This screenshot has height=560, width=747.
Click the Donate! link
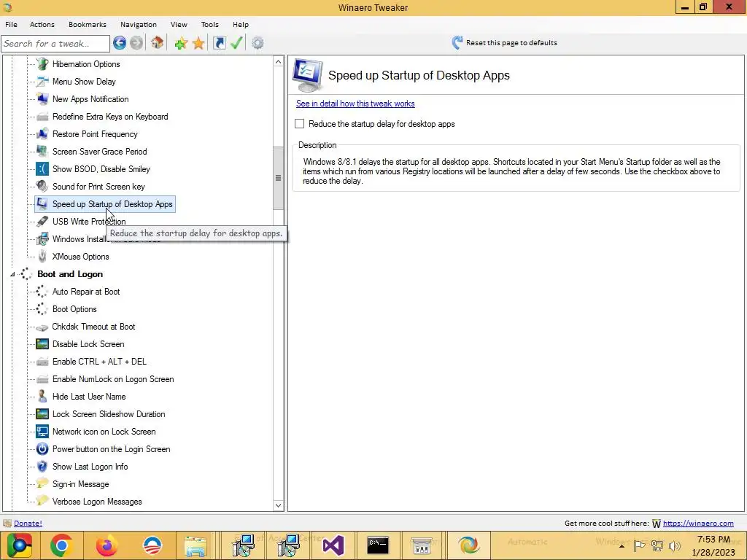pyautogui.click(x=28, y=523)
